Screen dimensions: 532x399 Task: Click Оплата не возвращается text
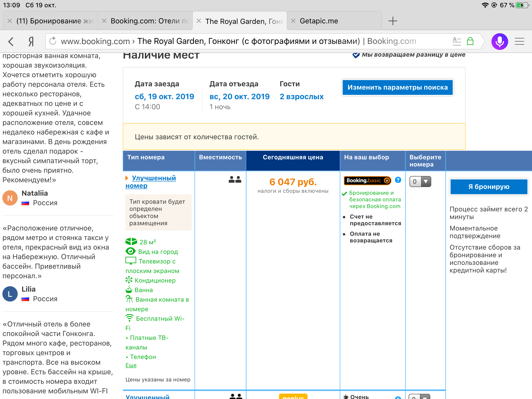(371, 237)
